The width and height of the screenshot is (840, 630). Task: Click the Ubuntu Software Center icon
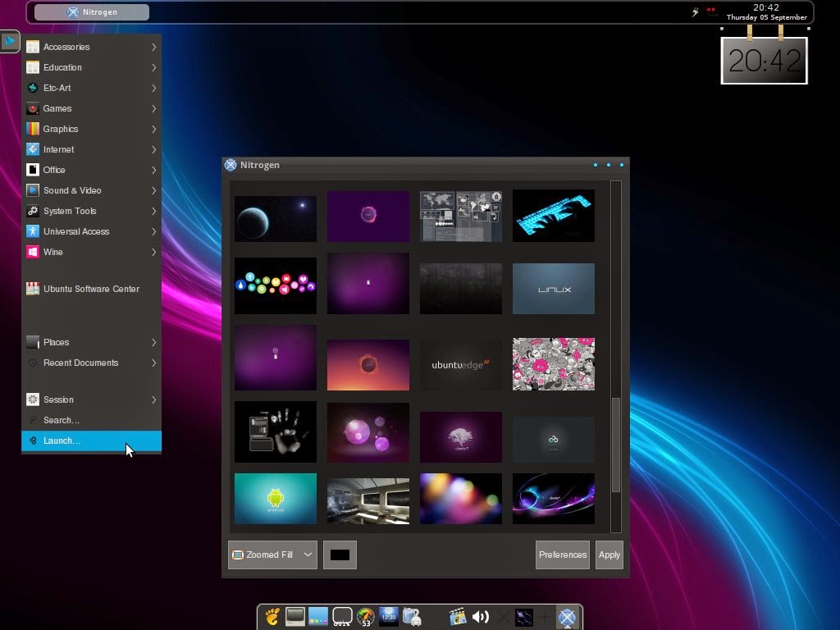coord(33,289)
